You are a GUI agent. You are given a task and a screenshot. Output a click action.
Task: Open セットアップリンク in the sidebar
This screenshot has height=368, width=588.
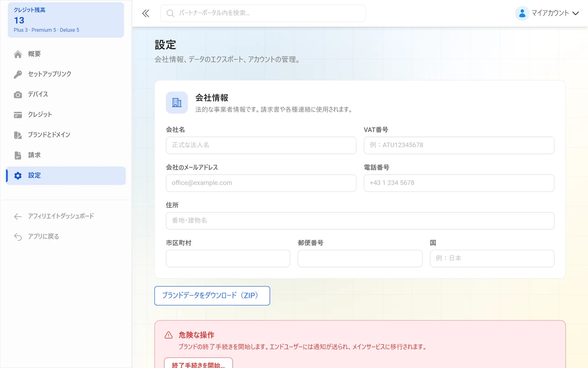point(66,74)
